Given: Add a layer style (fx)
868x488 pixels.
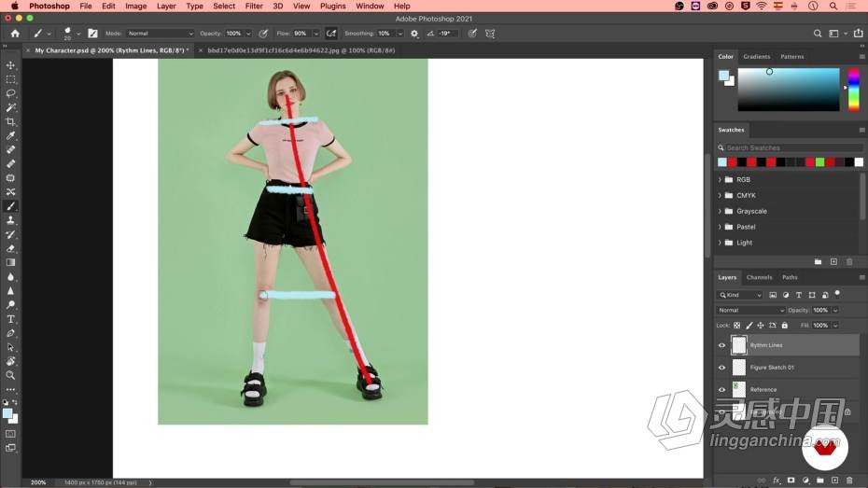Looking at the screenshot, I should (777, 481).
